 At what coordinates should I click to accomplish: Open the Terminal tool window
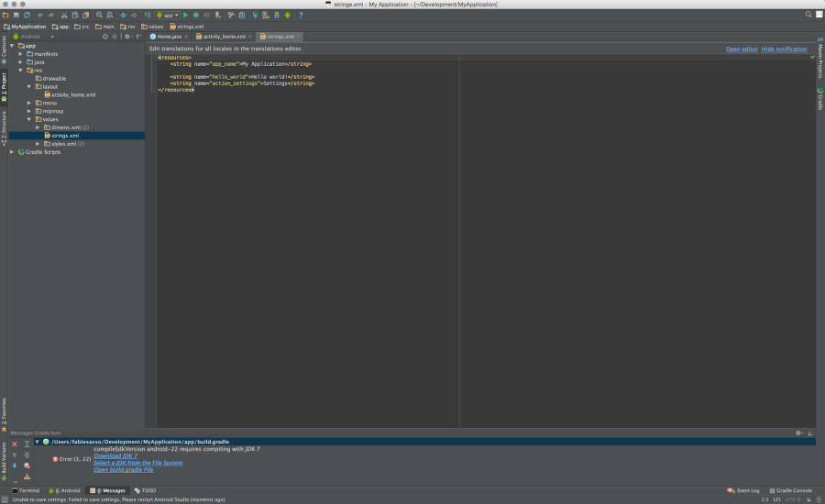[x=26, y=490]
